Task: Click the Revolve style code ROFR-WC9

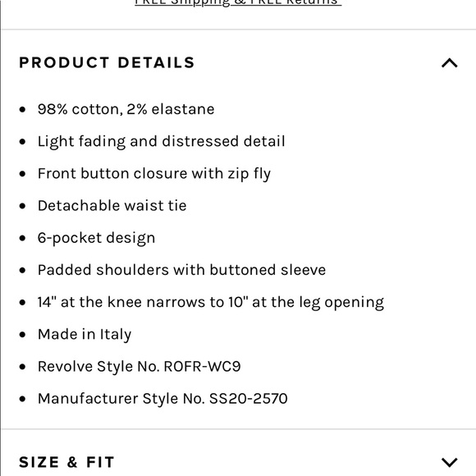Action: pos(202,366)
